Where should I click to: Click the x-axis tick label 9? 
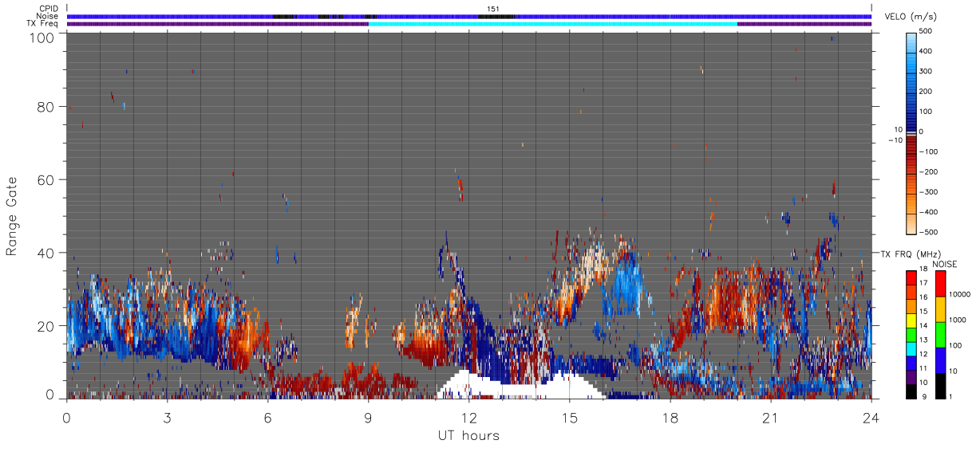[368, 417]
